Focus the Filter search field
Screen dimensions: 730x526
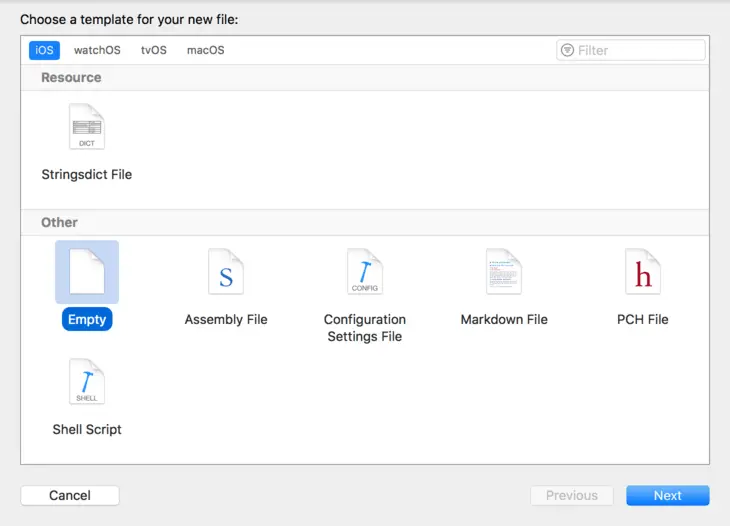640,50
